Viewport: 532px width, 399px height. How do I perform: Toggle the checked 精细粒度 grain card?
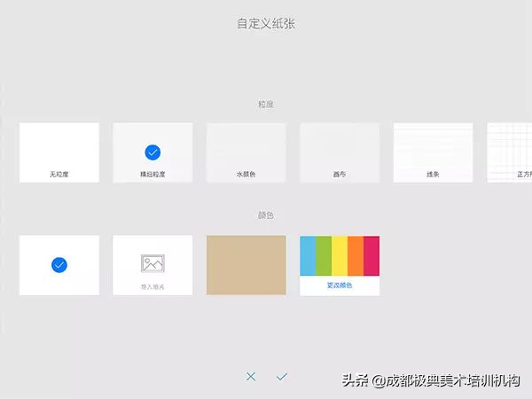pos(153,153)
